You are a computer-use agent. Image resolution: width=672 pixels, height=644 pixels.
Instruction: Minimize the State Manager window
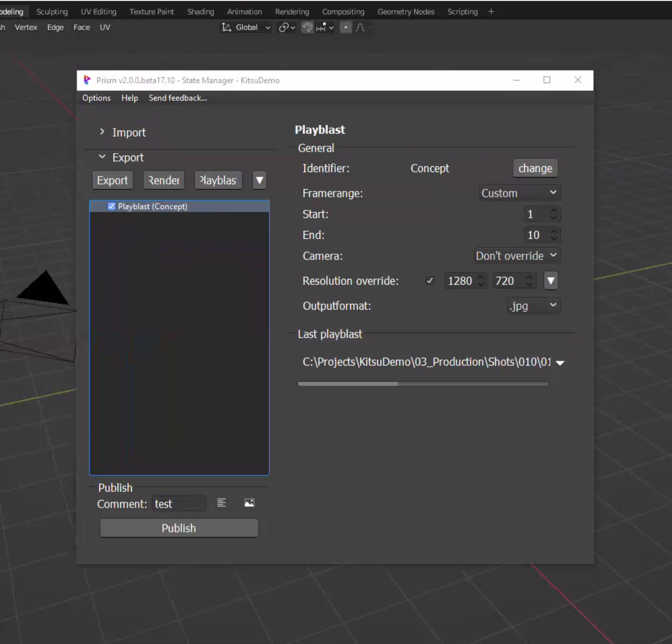pos(516,80)
